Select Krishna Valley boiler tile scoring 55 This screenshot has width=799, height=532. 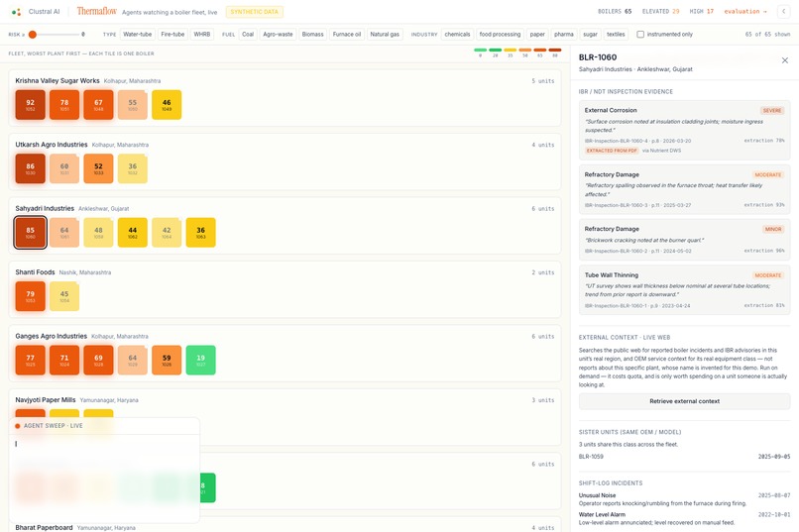click(x=133, y=105)
